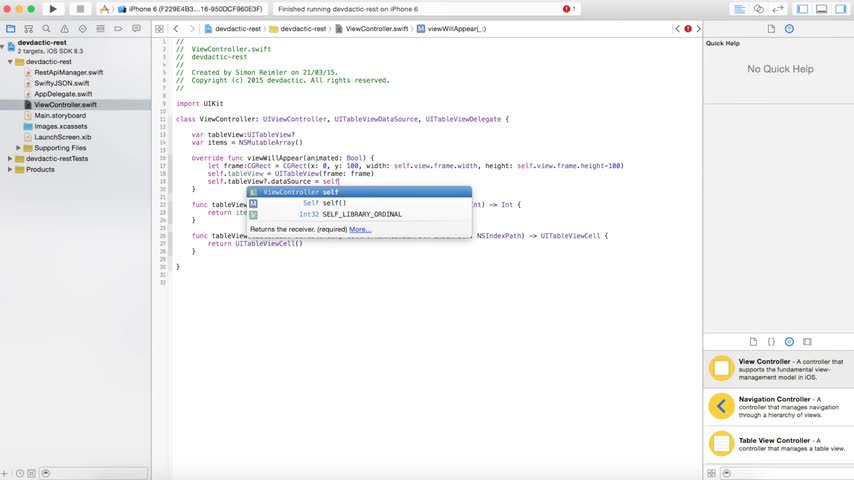Toggle the utilities panel visibility
The image size is (854, 480).
coord(840,9)
